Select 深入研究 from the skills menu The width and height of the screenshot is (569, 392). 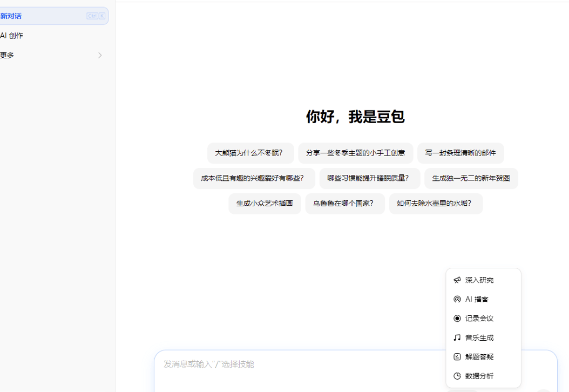(x=483, y=280)
